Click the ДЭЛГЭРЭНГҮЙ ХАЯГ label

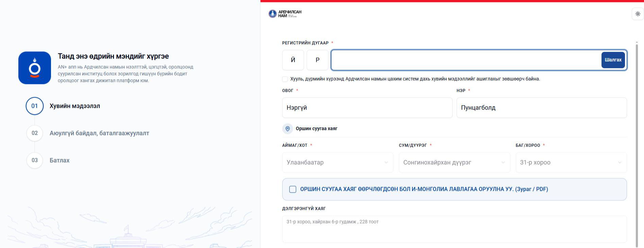click(x=304, y=209)
